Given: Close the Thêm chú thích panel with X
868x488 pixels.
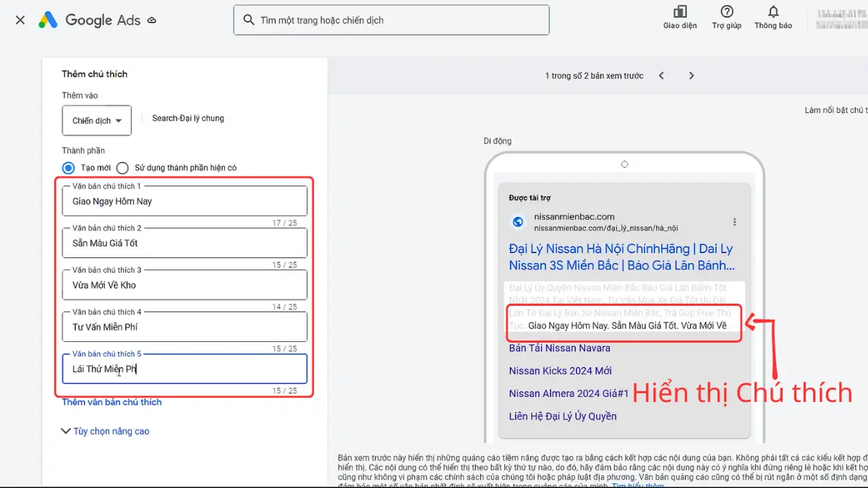Looking at the screenshot, I should pos(19,20).
